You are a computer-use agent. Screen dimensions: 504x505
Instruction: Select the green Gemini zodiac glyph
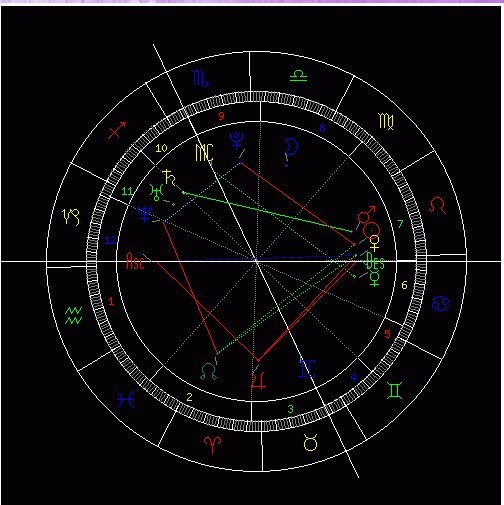pos(394,391)
